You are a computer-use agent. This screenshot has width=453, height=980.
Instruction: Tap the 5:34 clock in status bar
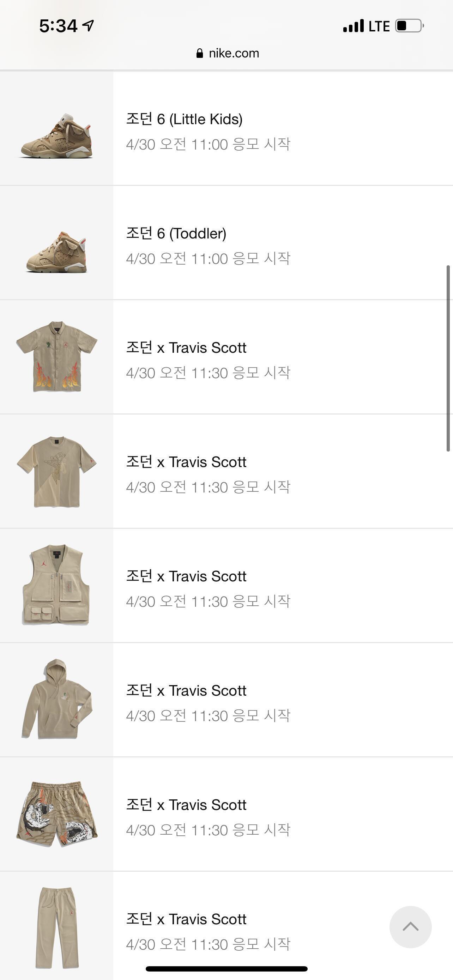(58, 26)
